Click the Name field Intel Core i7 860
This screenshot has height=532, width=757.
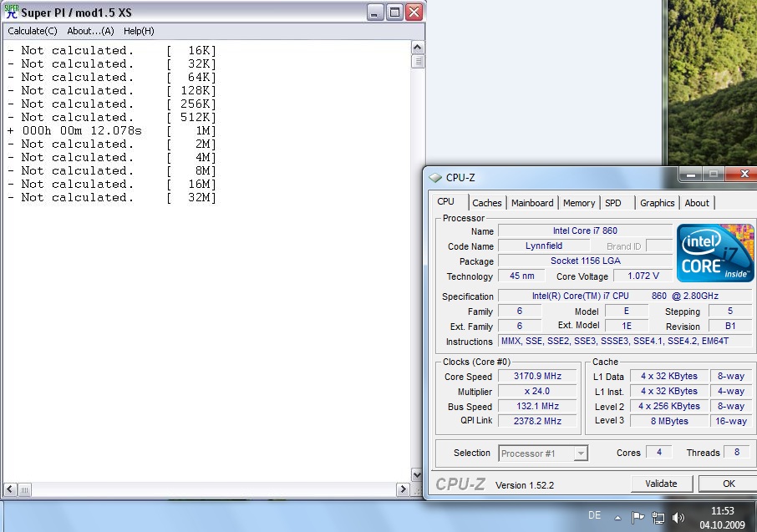(585, 231)
